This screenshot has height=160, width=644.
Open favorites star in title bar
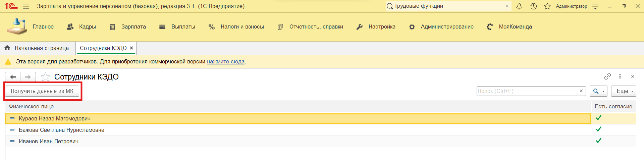[x=547, y=6]
